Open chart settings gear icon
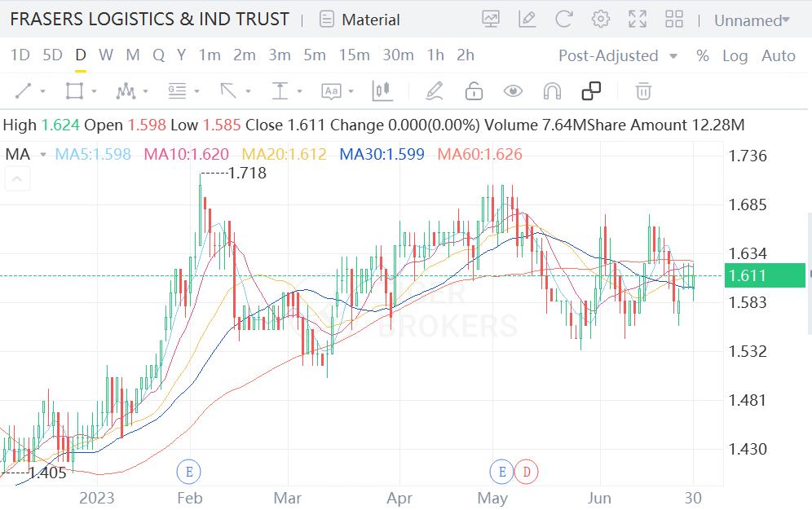Screen dimensions: 812x510 tap(601, 20)
